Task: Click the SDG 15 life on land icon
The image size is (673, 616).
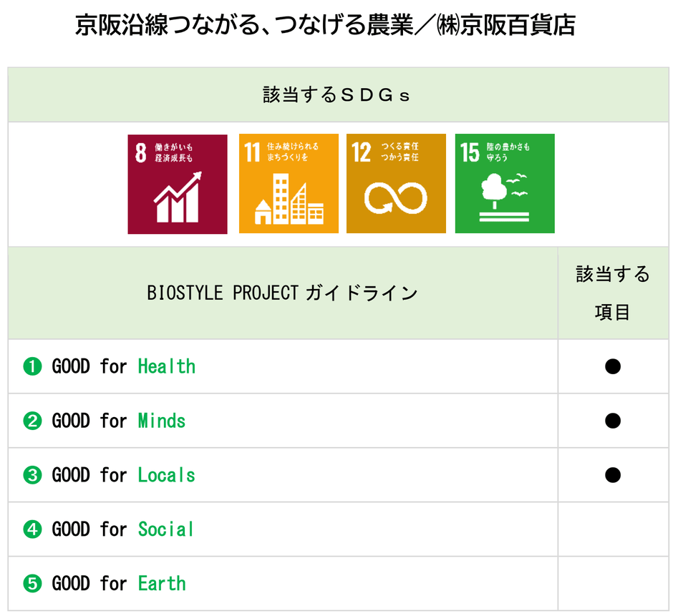Action: click(505, 184)
